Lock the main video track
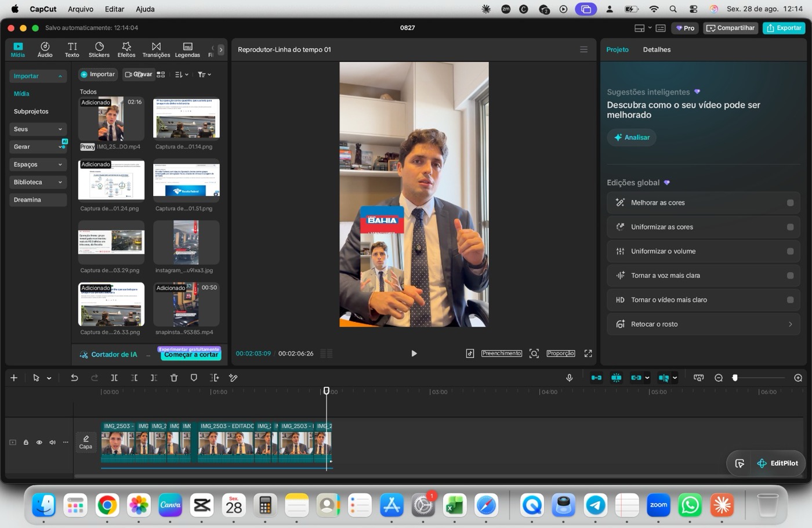The image size is (812, 528). (x=26, y=442)
